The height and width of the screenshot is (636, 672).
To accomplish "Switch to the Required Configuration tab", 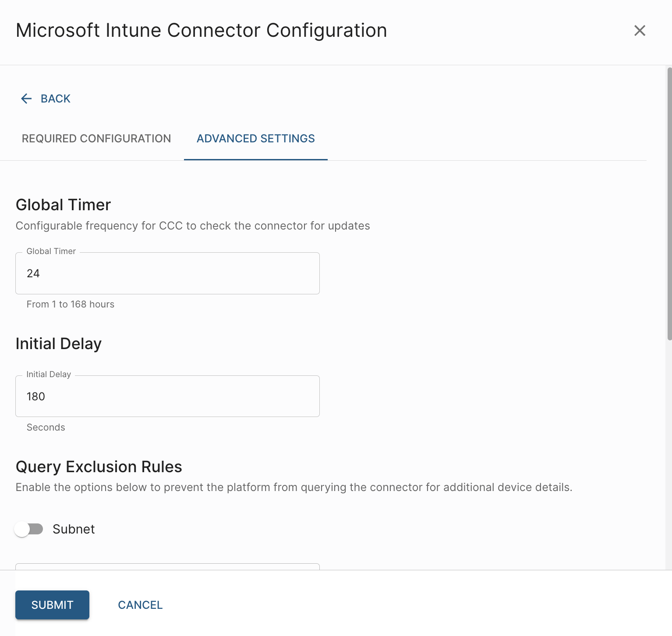I will tap(96, 138).
